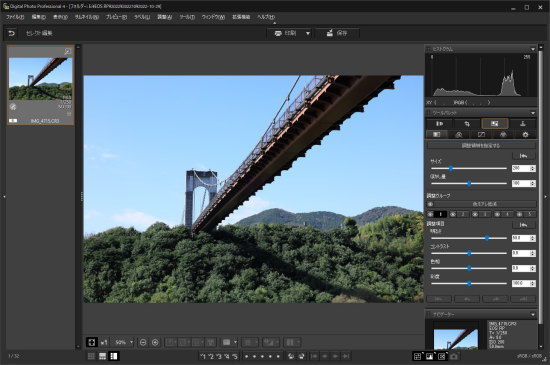Open the プレビュー (Preview) menu
The height and width of the screenshot is (365, 550).
(x=116, y=17)
